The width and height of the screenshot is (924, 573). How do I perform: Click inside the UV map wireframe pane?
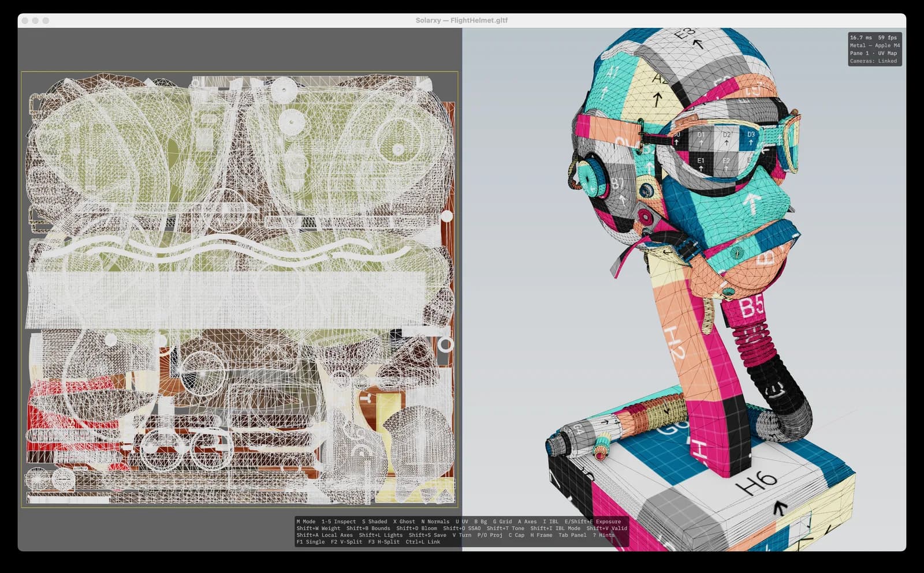240,290
